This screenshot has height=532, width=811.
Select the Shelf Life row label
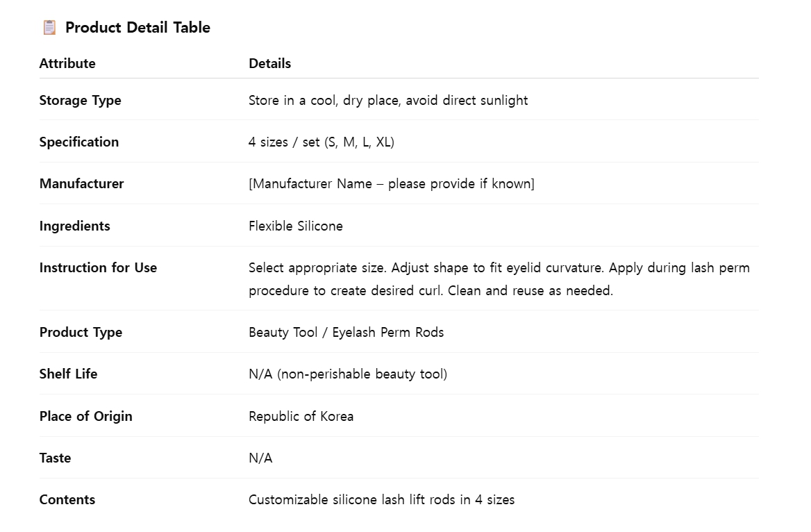pyautogui.click(x=68, y=374)
